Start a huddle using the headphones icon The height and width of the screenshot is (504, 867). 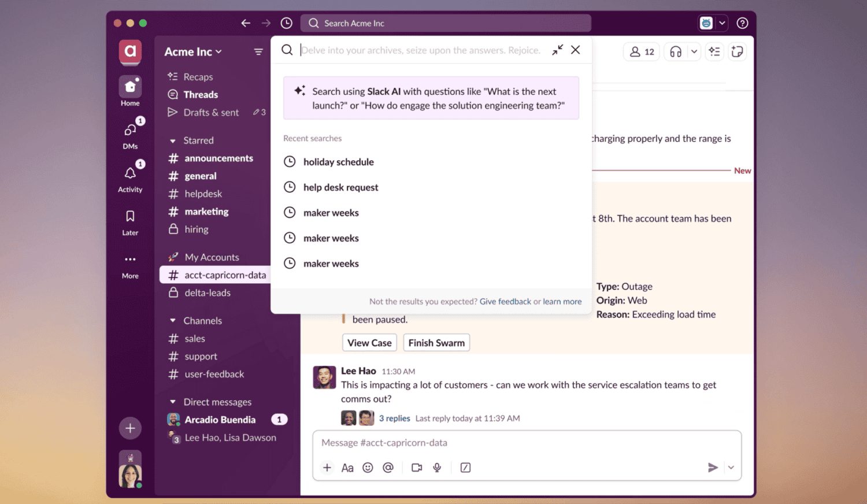click(x=675, y=51)
